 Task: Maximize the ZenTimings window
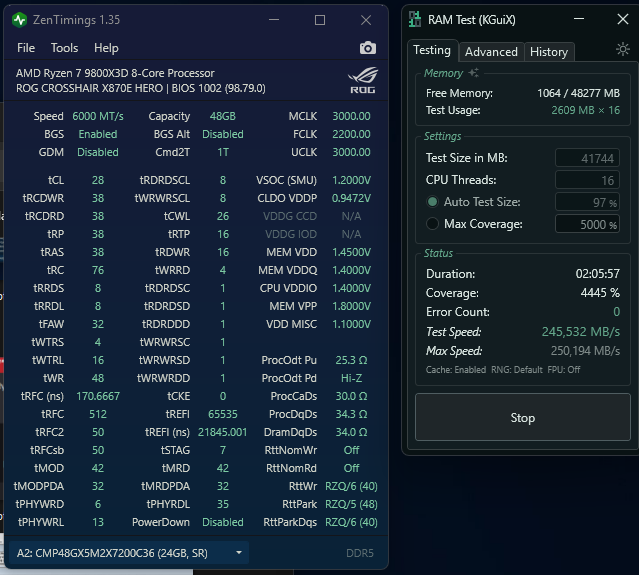[x=320, y=20]
